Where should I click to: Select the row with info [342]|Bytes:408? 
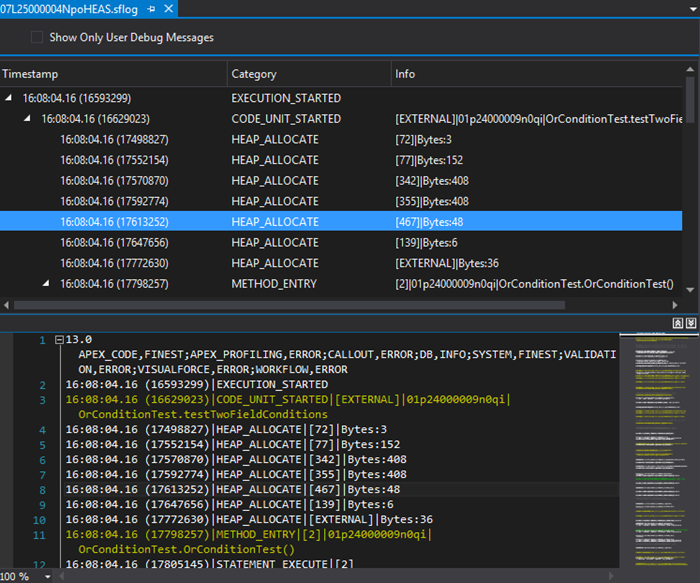[341, 180]
